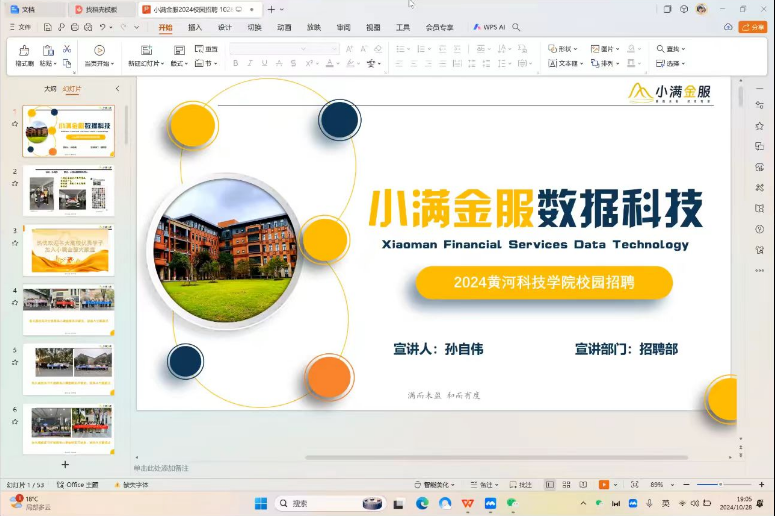Switch to the 设计 (Design) tab
The width and height of the screenshot is (775, 516).
click(224, 27)
